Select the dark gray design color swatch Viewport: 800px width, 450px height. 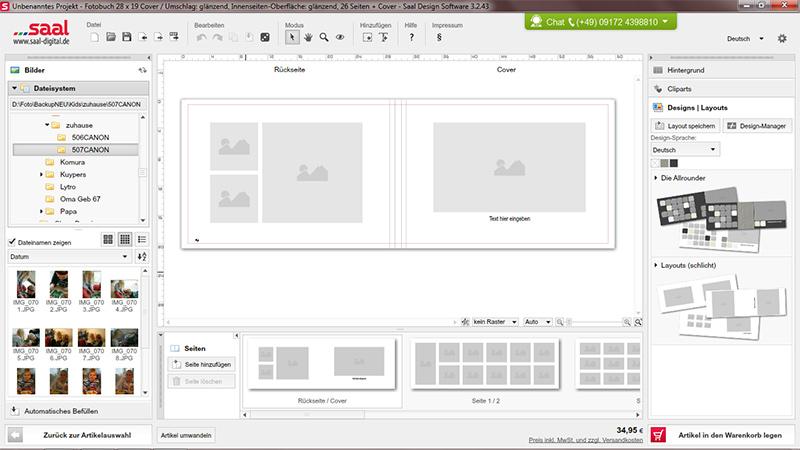click(x=674, y=163)
